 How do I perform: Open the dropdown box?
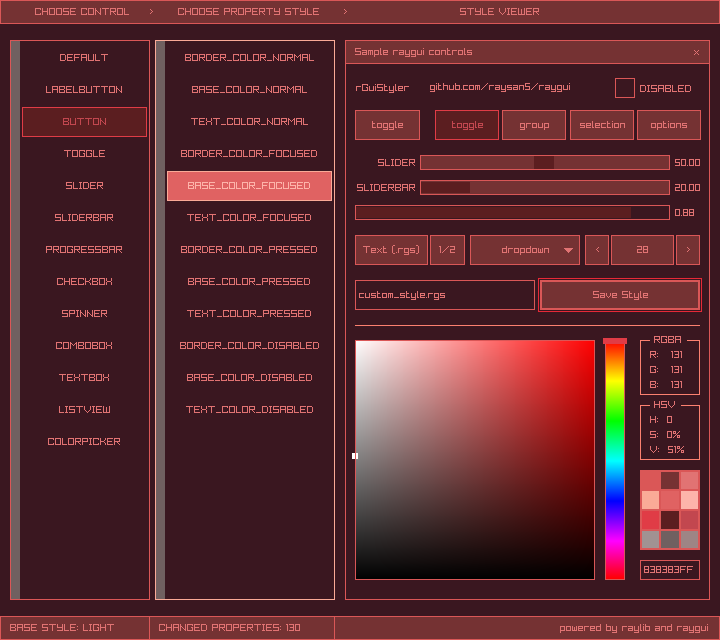coord(525,250)
